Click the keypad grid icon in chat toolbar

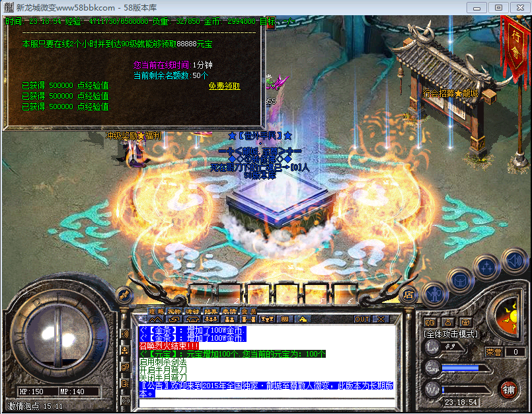[285, 319]
